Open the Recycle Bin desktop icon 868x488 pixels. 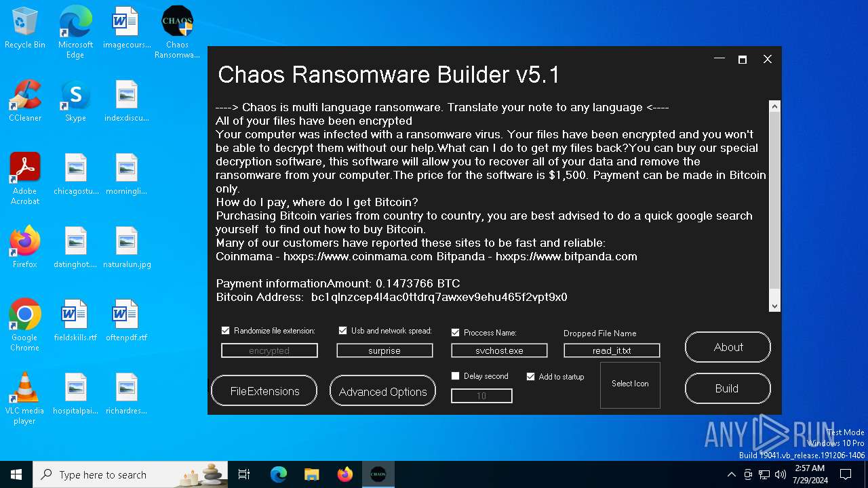(24, 28)
